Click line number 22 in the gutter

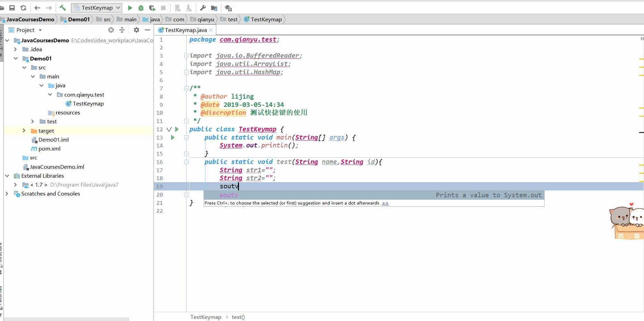(160, 211)
